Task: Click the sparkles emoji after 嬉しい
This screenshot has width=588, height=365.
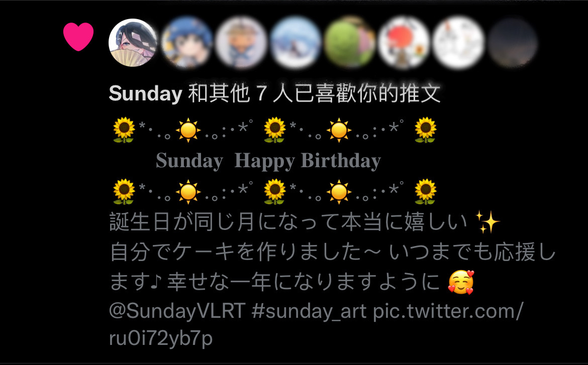Action: [x=487, y=222]
